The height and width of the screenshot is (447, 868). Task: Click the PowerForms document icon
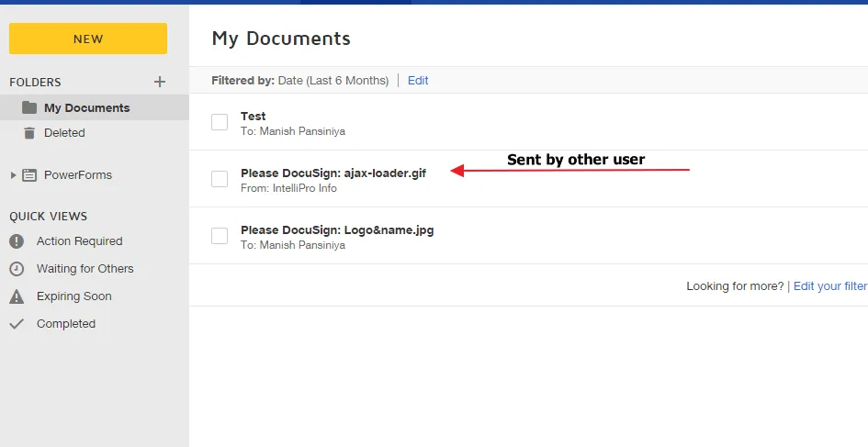point(29,175)
